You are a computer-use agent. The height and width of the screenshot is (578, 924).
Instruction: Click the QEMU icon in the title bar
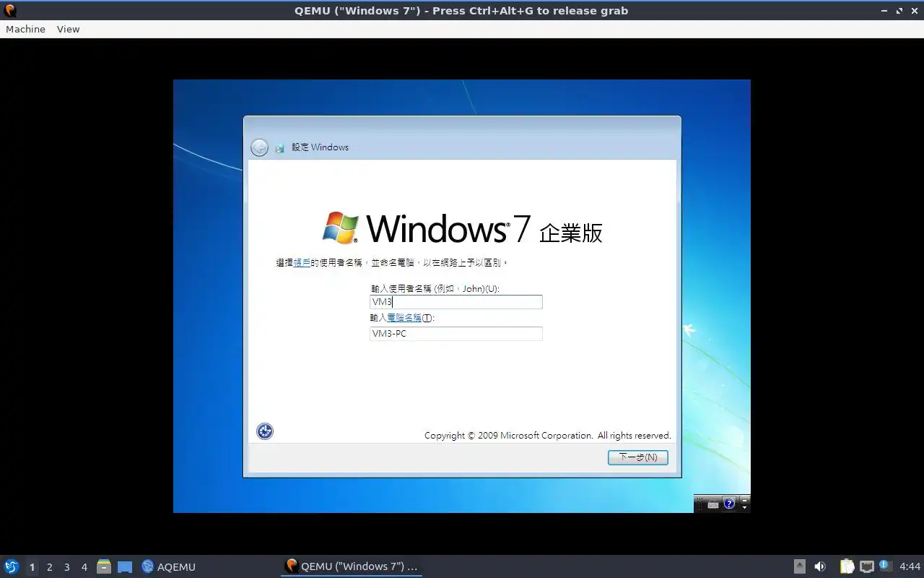click(x=10, y=11)
